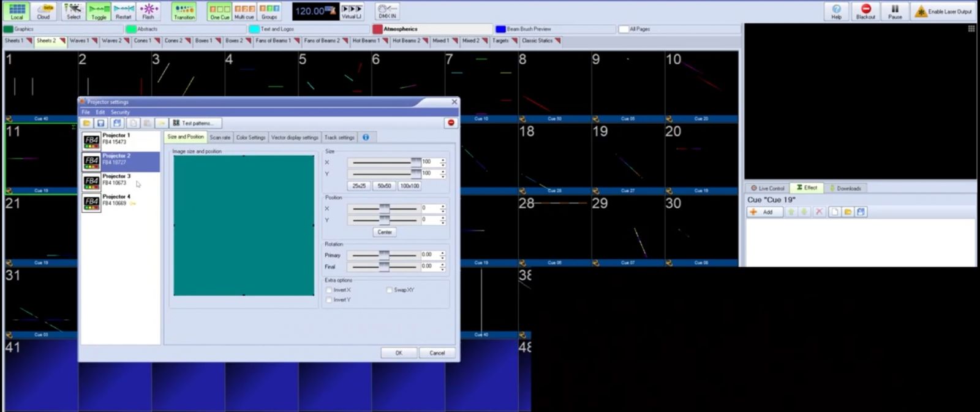Check the Invert Y option
980x412 pixels.
330,300
